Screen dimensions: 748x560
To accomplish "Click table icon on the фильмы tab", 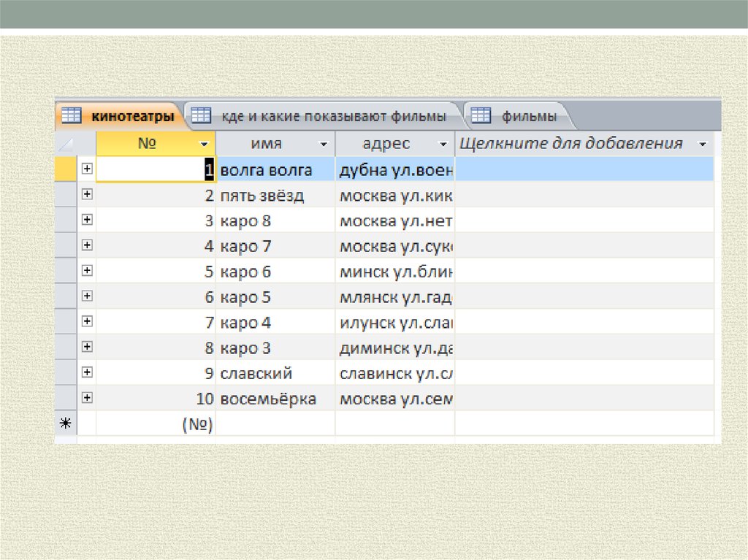I will pos(480,115).
